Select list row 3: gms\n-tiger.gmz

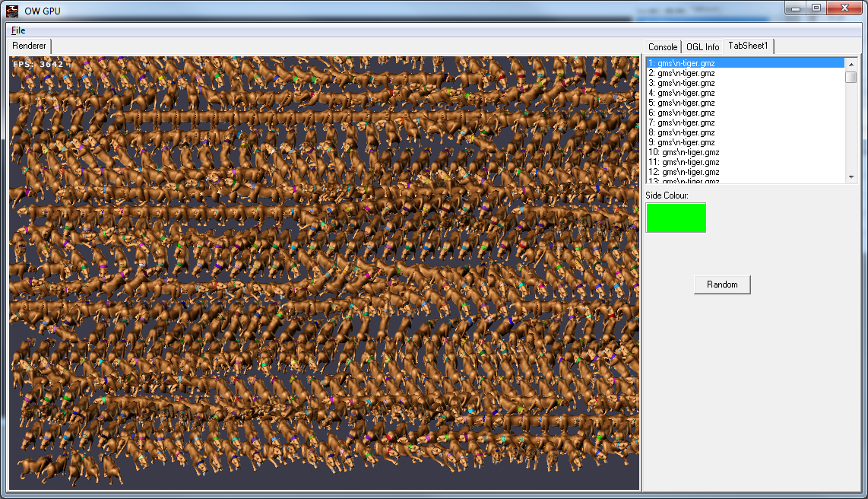pos(746,83)
